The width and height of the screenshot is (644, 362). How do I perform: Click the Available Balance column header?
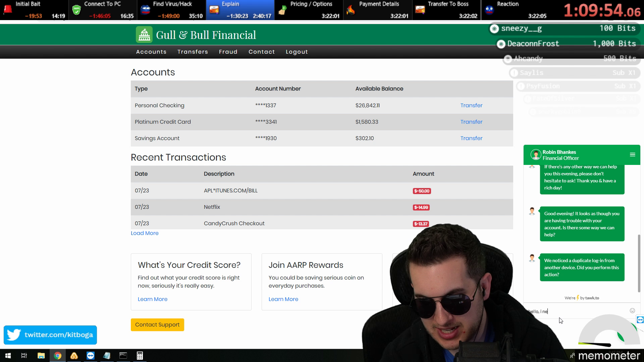pyautogui.click(x=379, y=89)
